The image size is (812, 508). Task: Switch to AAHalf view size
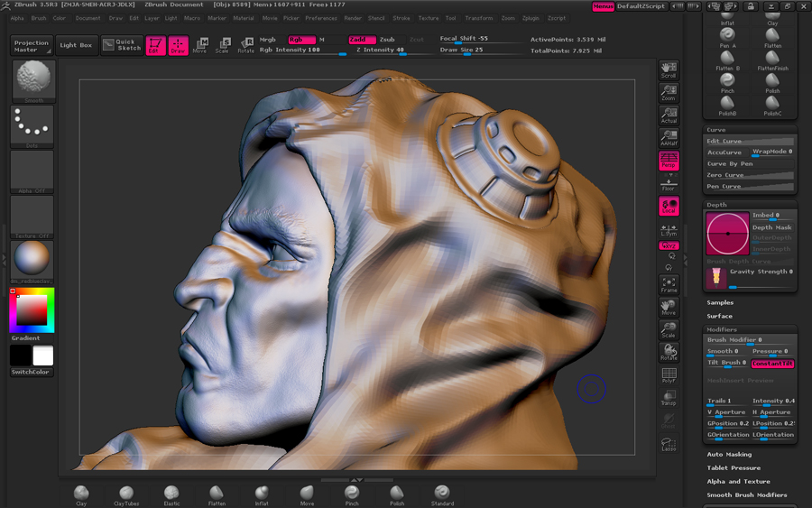[x=669, y=138]
